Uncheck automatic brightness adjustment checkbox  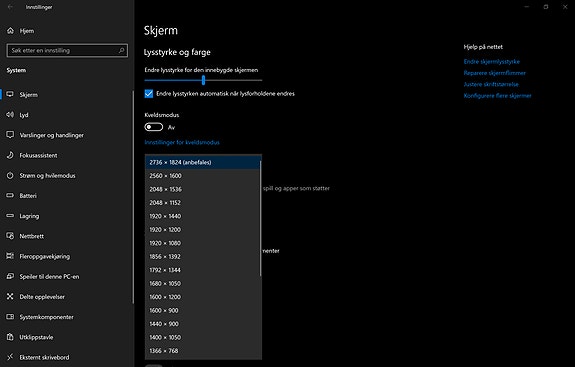[x=149, y=93]
